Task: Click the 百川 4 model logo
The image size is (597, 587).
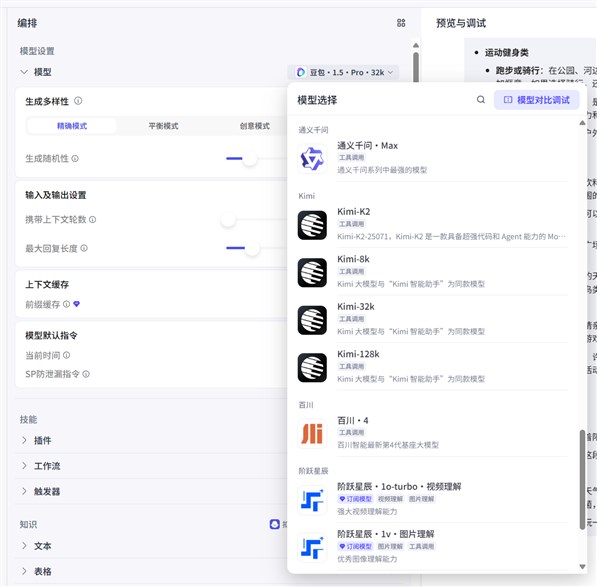Action: point(312,434)
